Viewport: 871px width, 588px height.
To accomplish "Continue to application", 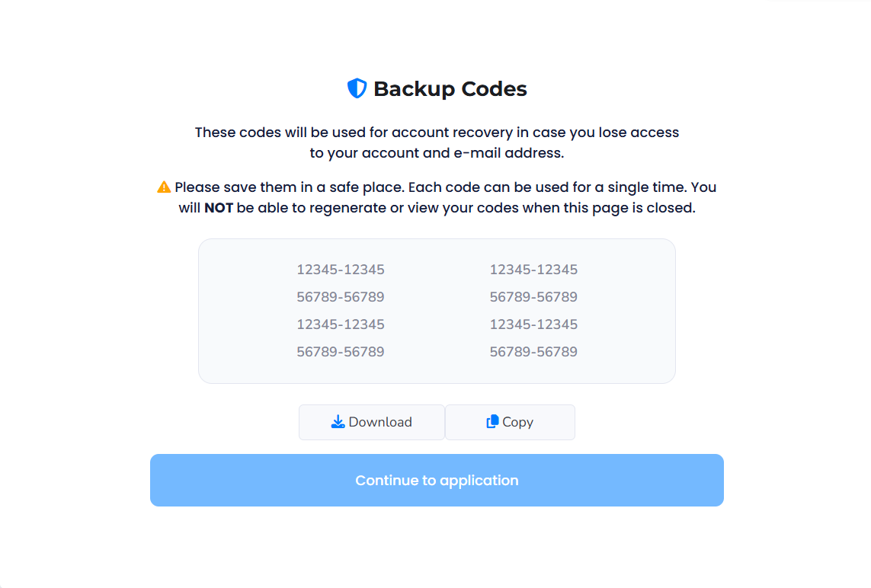I will click(x=437, y=481).
